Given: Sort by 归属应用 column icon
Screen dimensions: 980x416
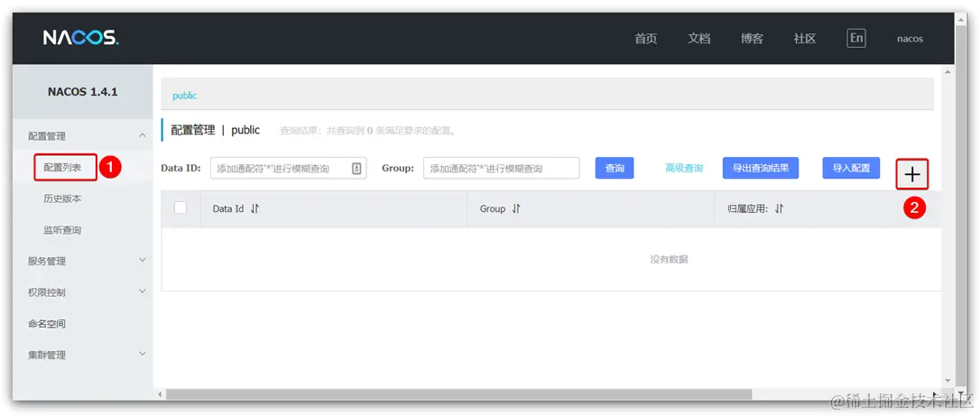Looking at the screenshot, I should [x=779, y=209].
